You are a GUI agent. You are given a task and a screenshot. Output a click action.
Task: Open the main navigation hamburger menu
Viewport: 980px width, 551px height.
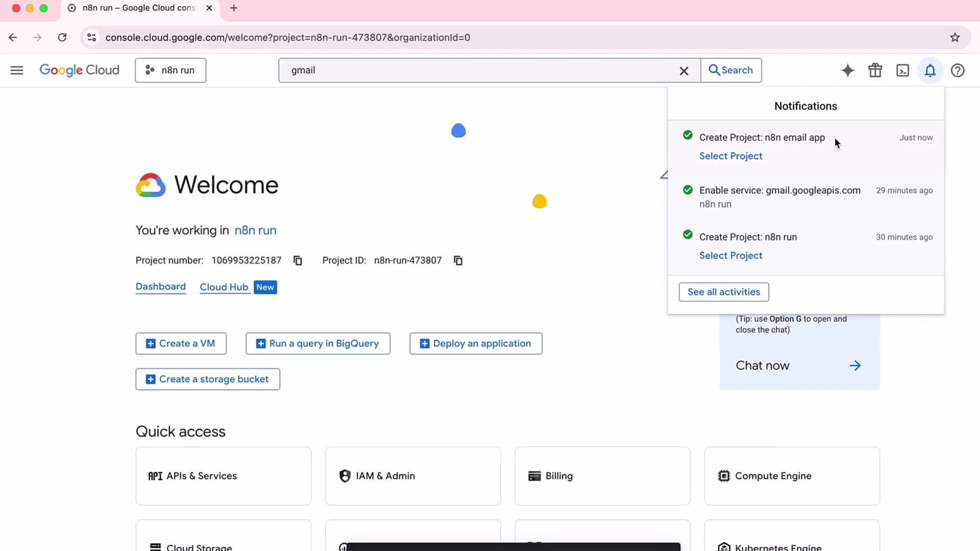click(x=17, y=70)
